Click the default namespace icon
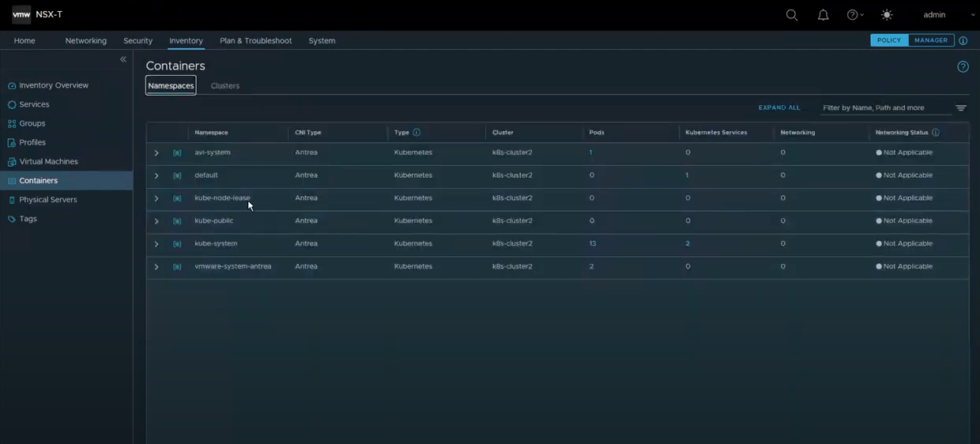Viewport: 980px width, 444px height. [177, 175]
